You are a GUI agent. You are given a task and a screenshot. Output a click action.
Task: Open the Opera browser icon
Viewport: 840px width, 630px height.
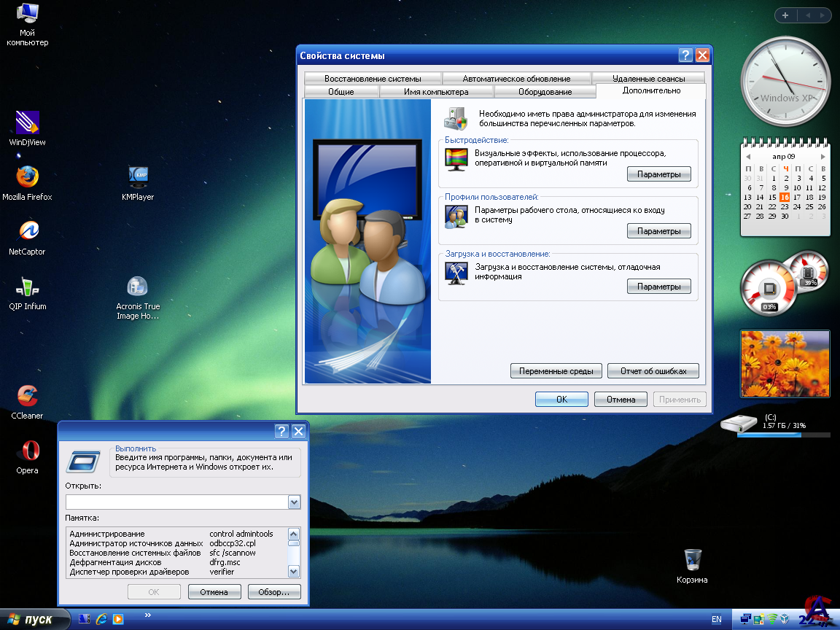point(27,451)
